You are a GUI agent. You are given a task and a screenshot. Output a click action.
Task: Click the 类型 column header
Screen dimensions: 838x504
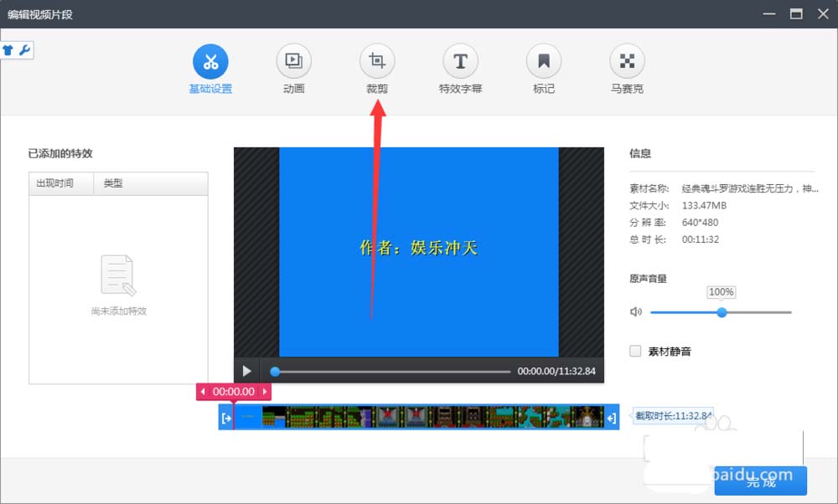[151, 183]
